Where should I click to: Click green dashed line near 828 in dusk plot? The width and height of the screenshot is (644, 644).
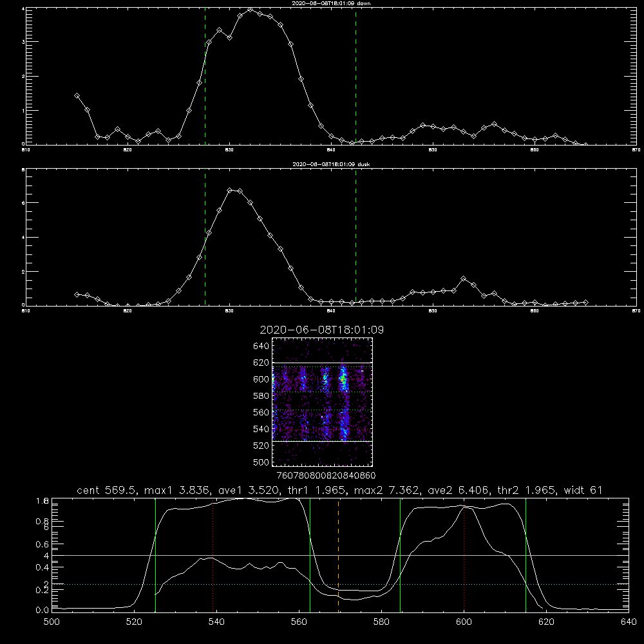205,237
